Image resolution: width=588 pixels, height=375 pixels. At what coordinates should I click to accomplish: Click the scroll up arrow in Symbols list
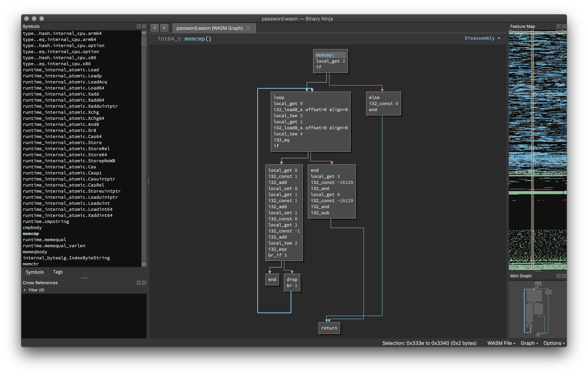tap(144, 33)
